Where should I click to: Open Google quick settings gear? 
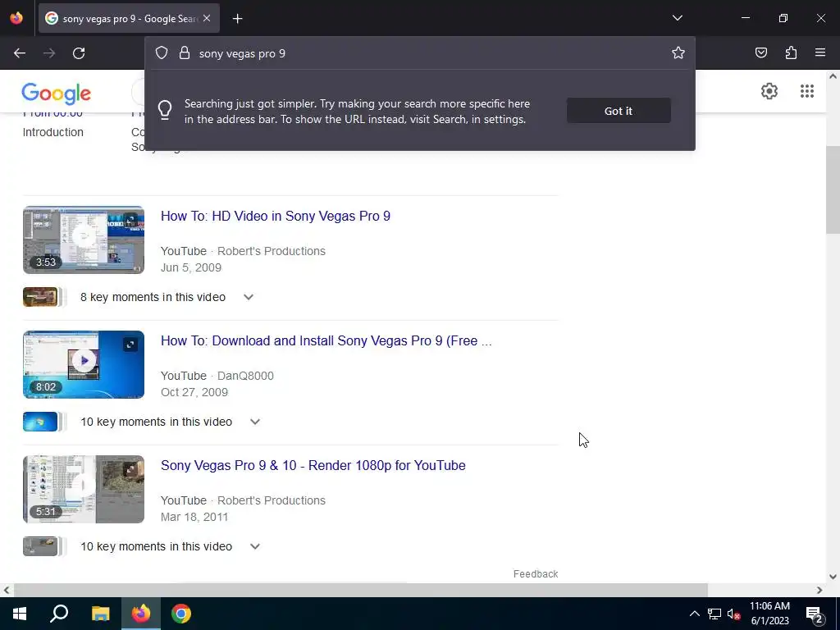[769, 91]
